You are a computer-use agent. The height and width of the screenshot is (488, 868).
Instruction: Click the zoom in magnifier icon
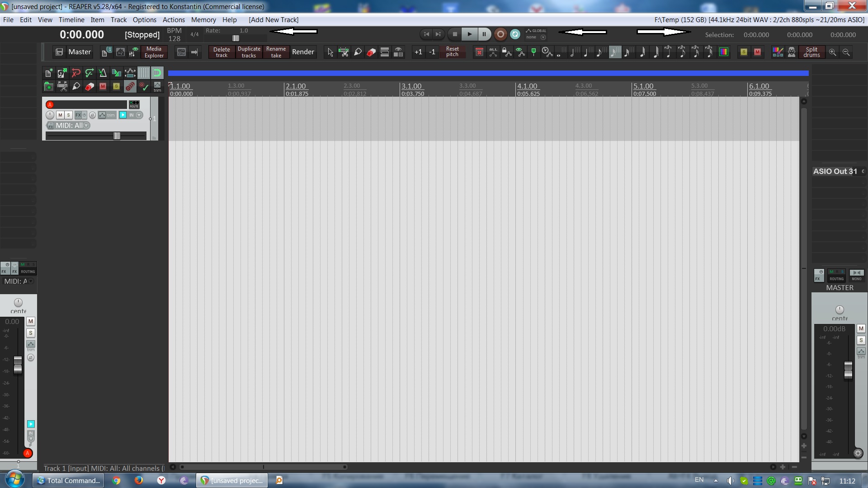pos(832,52)
